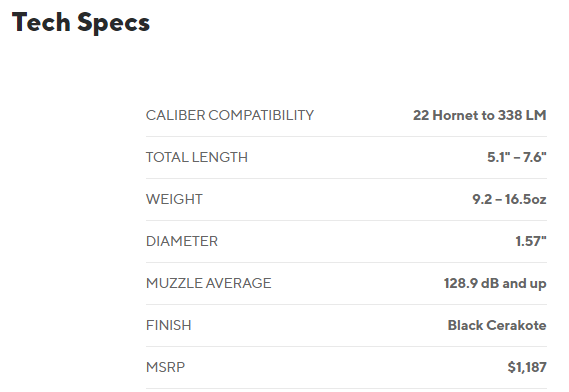
Task: Select the CALIBER COMPATIBILITY label
Action: 230,115
